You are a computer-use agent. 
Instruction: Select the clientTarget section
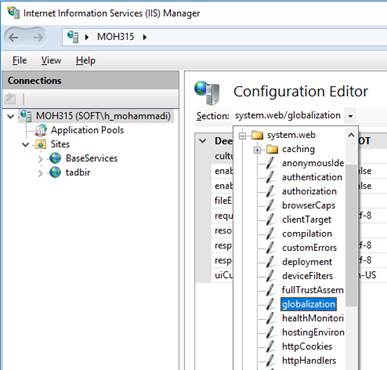pos(307,220)
